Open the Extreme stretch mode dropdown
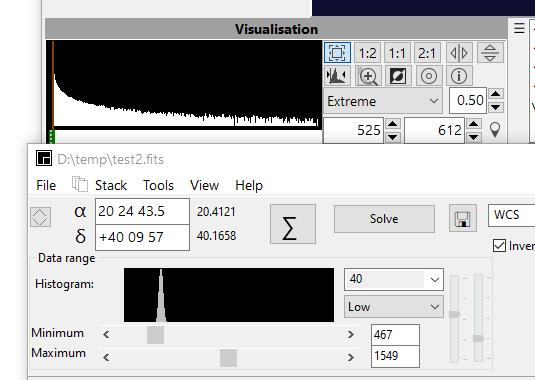 (x=383, y=101)
